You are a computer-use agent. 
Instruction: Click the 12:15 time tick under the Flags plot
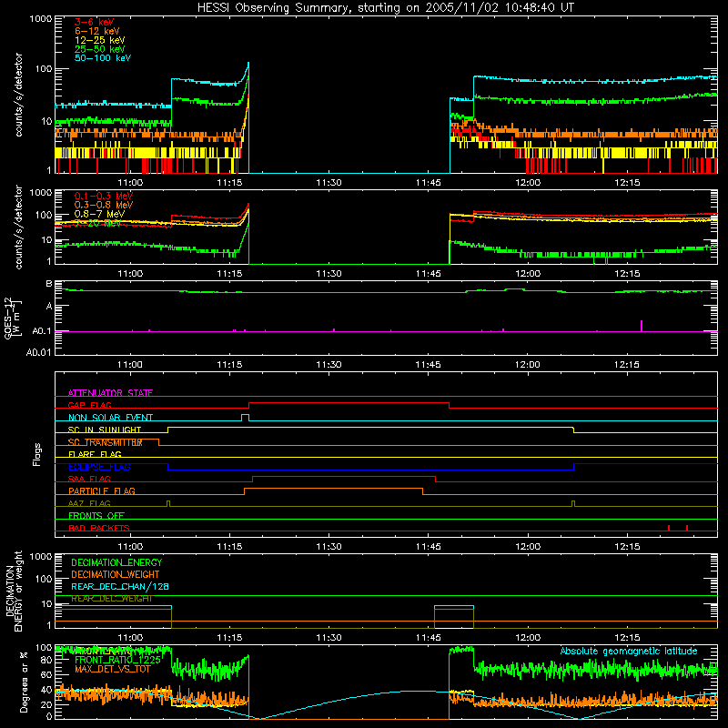[x=627, y=547]
